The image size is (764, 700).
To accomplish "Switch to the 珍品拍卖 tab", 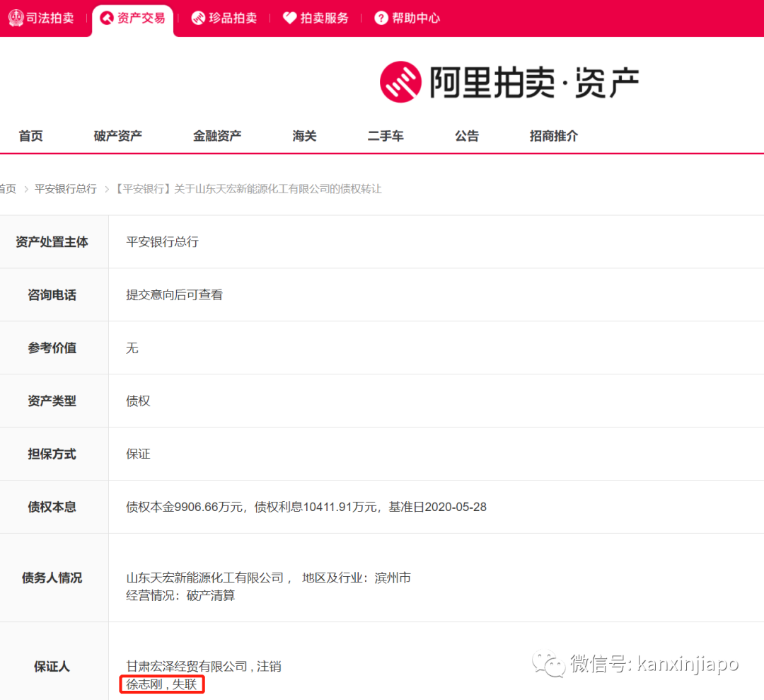I will 233,18.
